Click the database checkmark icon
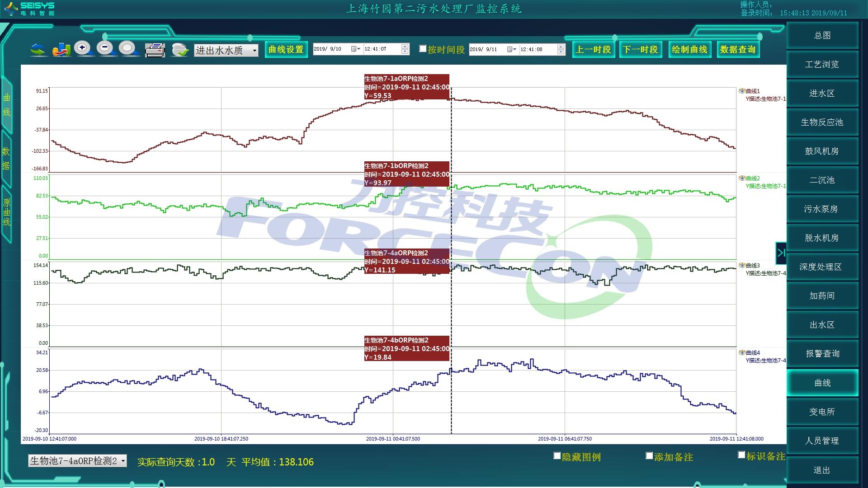The image size is (868, 488). [180, 50]
